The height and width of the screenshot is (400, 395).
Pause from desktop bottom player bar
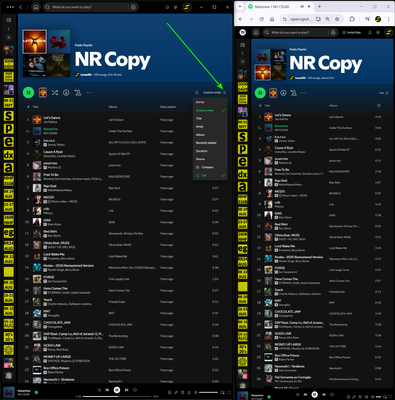[x=117, y=390]
